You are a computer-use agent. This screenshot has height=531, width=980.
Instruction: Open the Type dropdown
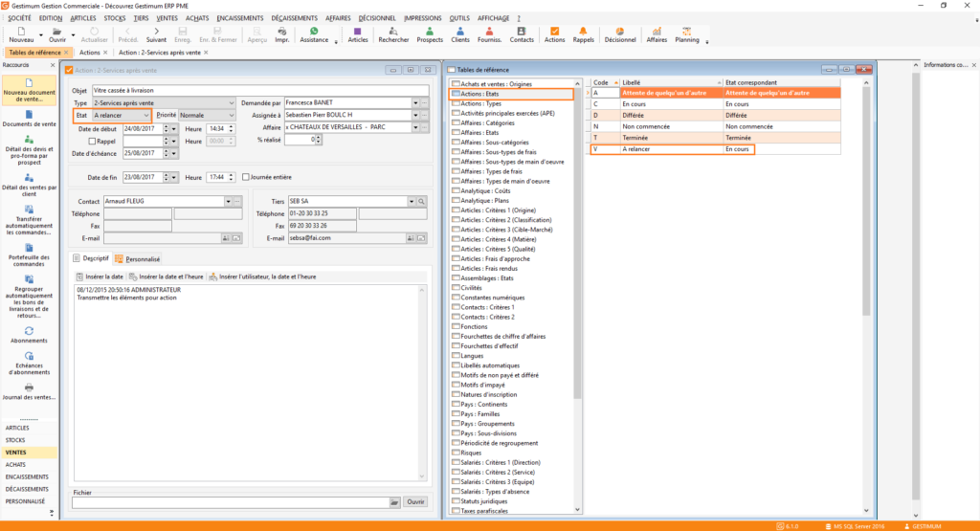(231, 103)
